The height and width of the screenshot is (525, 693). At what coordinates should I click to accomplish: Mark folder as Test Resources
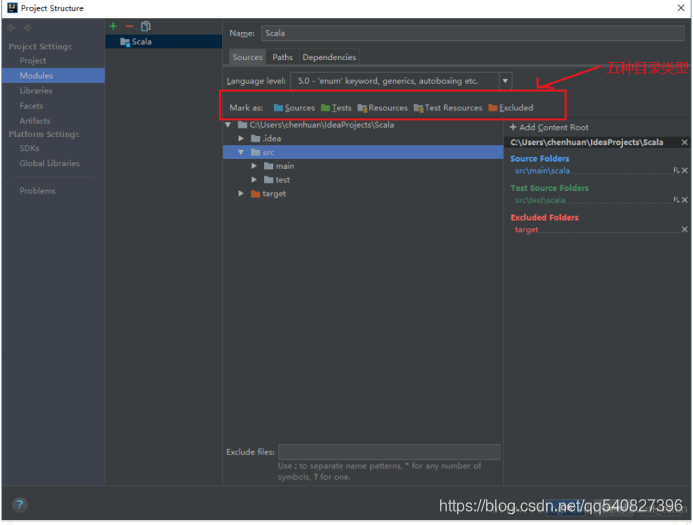click(448, 108)
